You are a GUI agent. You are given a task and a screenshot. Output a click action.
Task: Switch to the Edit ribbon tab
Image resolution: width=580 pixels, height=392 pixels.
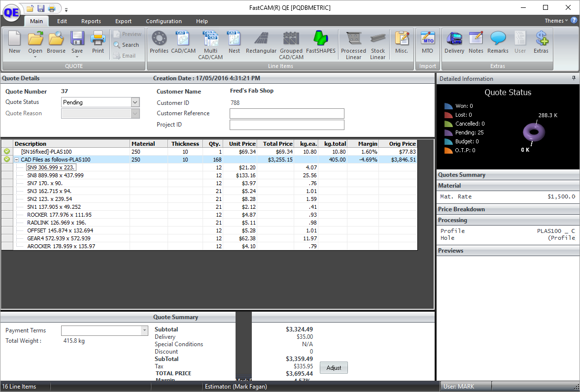pyautogui.click(x=62, y=21)
